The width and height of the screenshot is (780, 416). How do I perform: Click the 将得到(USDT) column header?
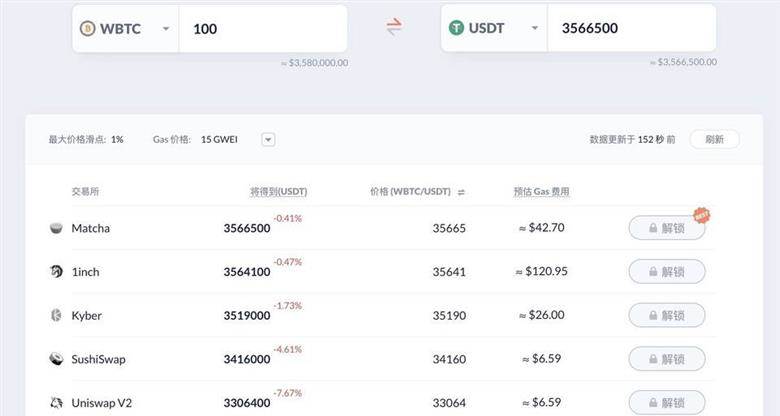coord(279,192)
